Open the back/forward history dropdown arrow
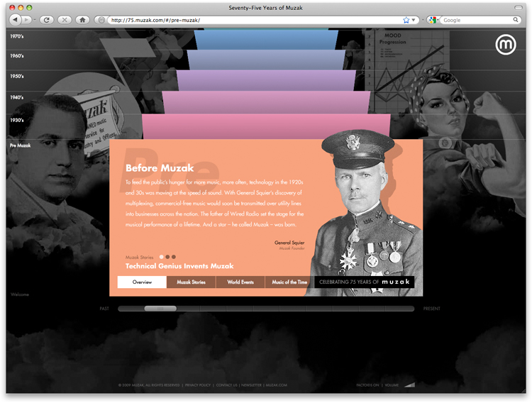532x403 pixels. 35,20
